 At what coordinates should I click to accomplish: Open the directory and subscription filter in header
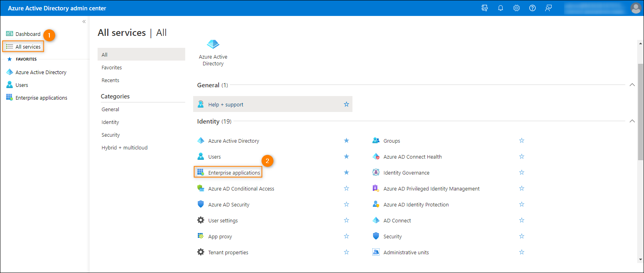pos(485,8)
